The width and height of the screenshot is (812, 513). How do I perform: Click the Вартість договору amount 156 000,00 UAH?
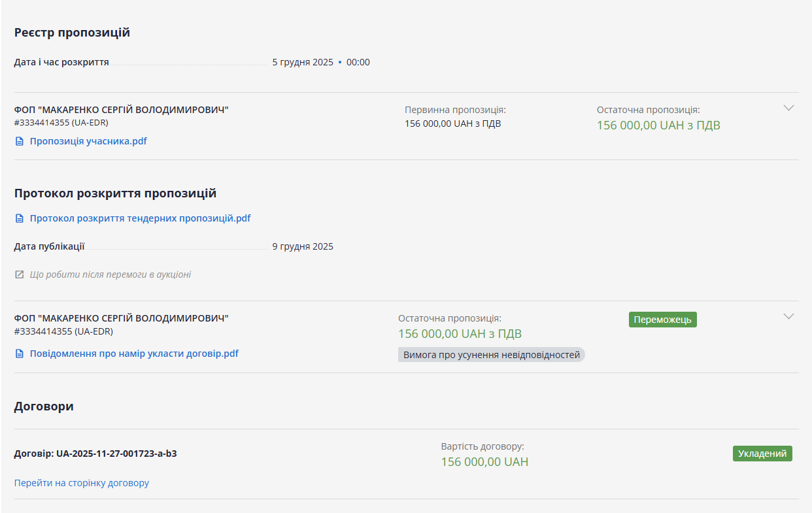(484, 462)
